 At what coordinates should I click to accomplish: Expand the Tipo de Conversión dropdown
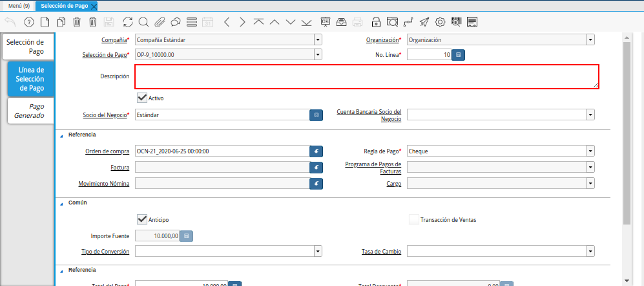(318, 251)
